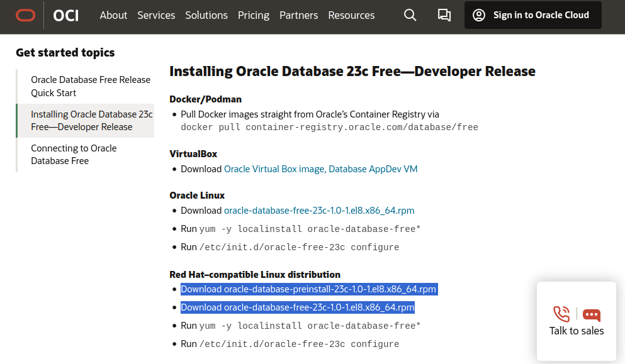Download oracle-database-free rpm under Oracle Linux

pyautogui.click(x=319, y=210)
